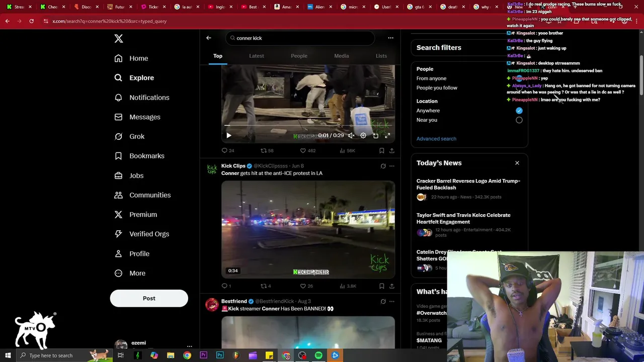The image size is (644, 362).
Task: Share the post with 462 likes
Action: tap(392, 150)
